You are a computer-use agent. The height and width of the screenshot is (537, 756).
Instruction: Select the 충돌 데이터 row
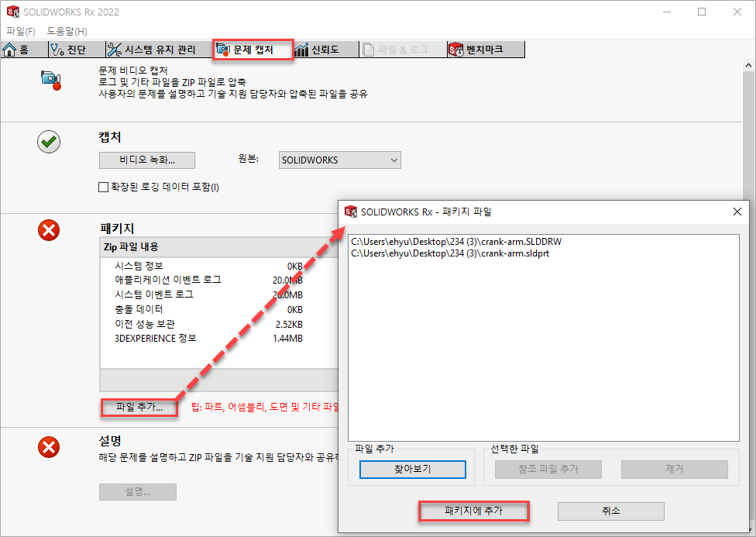click(209, 309)
